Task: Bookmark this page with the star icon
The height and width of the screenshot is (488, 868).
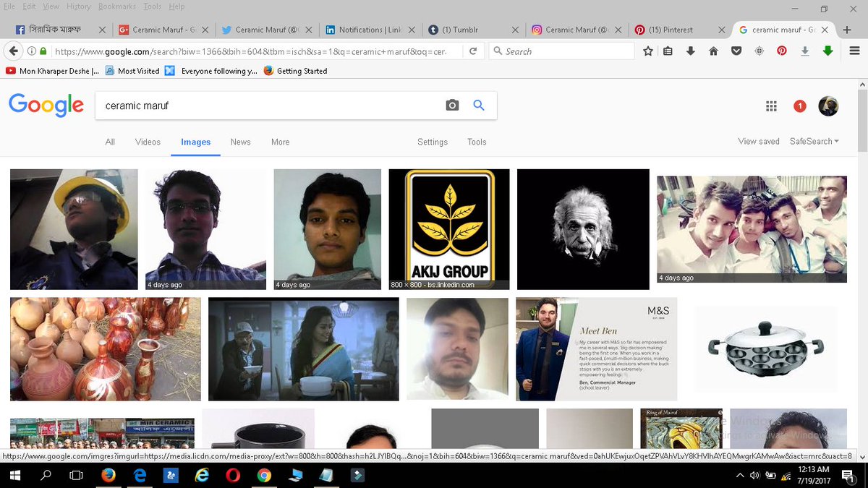Action: click(648, 51)
